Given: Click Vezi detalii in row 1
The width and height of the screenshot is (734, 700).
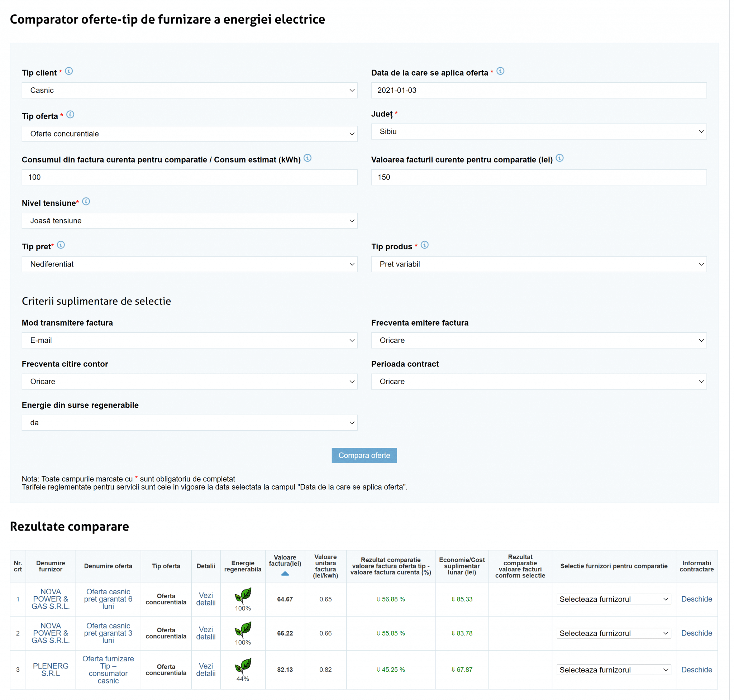Looking at the screenshot, I should click(206, 599).
